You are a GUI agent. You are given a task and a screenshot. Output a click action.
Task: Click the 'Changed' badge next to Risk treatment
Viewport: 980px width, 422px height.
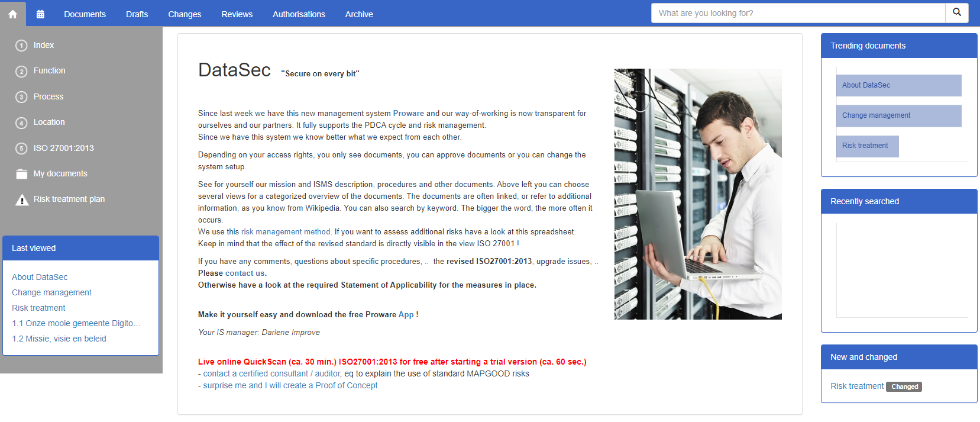pos(904,386)
